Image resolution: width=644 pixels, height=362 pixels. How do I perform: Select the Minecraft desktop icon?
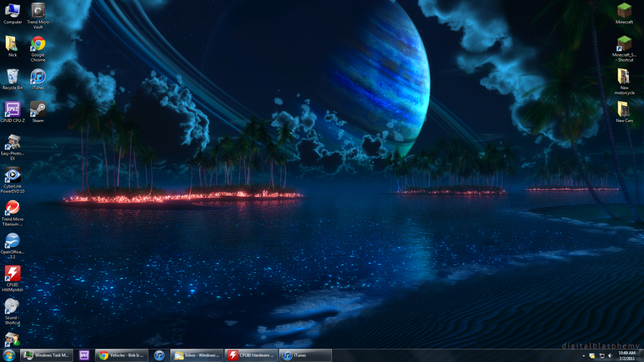point(625,14)
